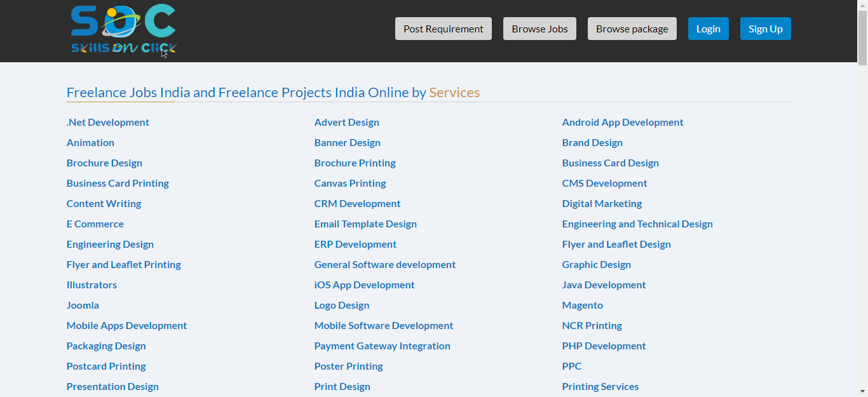Click the Post Requirement button

(x=443, y=29)
